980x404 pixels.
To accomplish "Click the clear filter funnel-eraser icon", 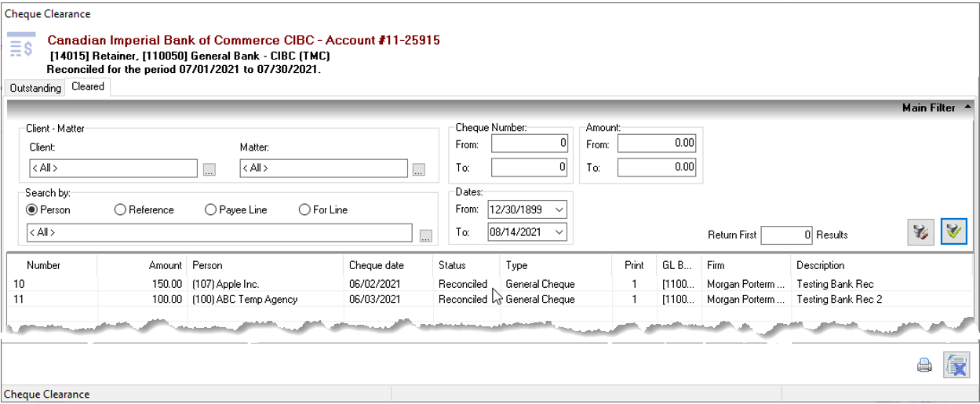I will point(920,231).
